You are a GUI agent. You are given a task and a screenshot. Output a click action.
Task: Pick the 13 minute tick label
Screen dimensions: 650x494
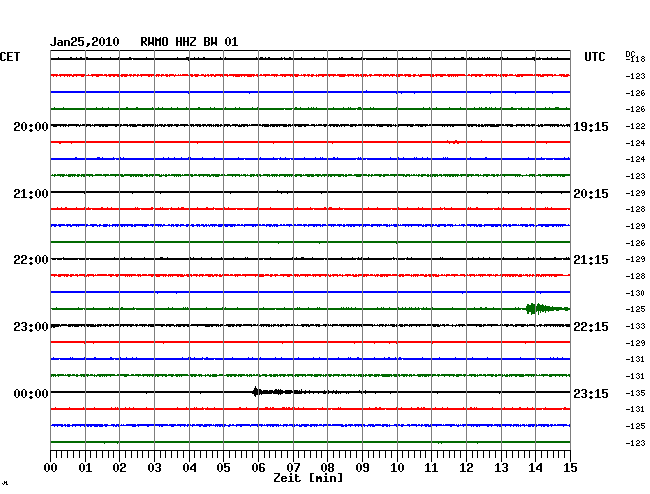pyautogui.click(x=501, y=467)
